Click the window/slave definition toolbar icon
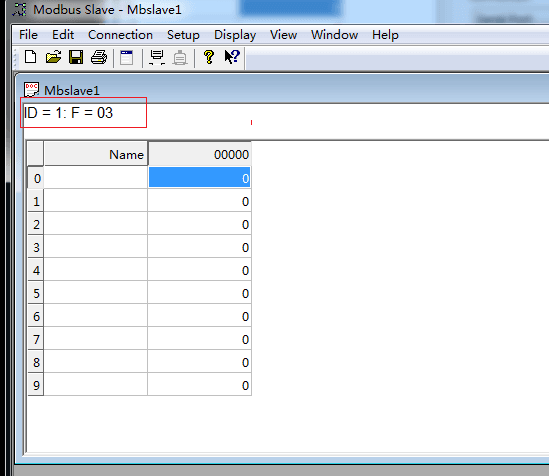This screenshot has height=476, width=549. pos(126,57)
